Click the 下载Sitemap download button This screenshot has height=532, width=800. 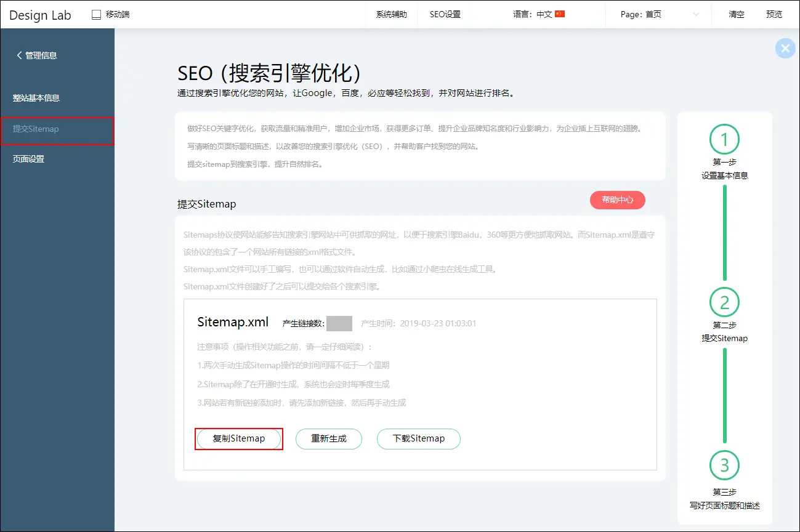pyautogui.click(x=419, y=438)
